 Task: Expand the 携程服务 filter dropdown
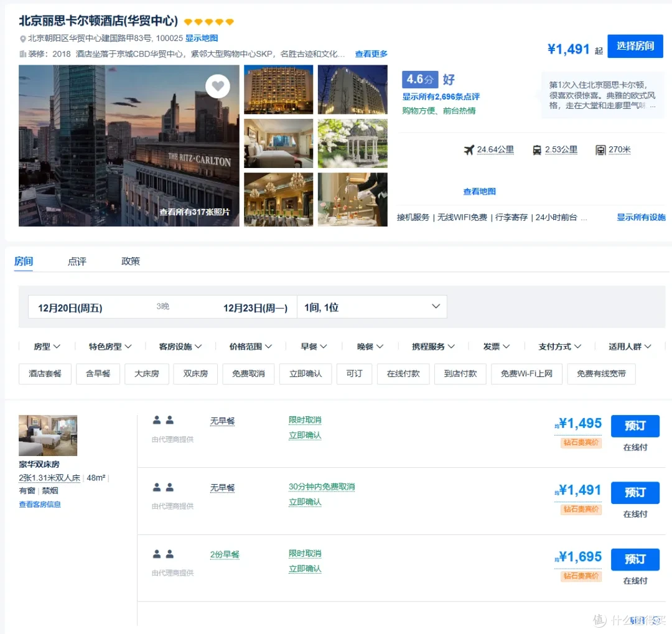point(433,347)
